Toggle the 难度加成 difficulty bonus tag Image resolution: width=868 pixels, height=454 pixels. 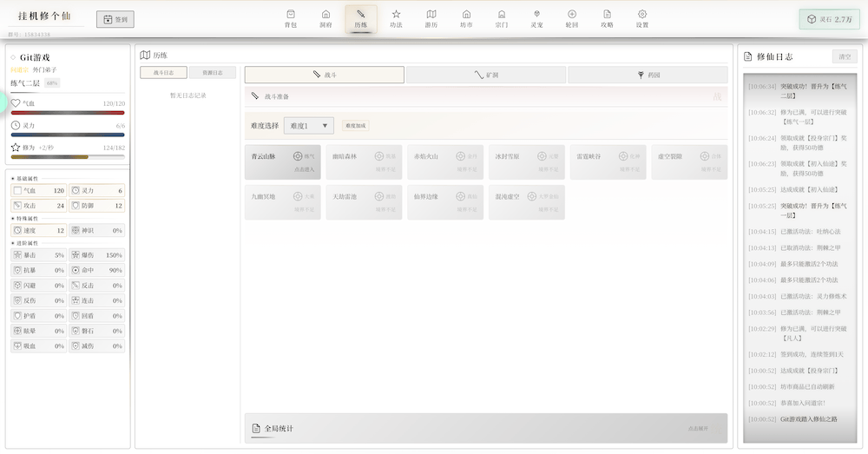click(355, 126)
